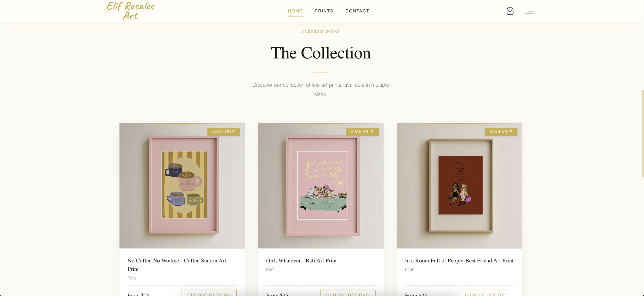Click The Collection heading
This screenshot has width=644, height=296.
[320, 53]
